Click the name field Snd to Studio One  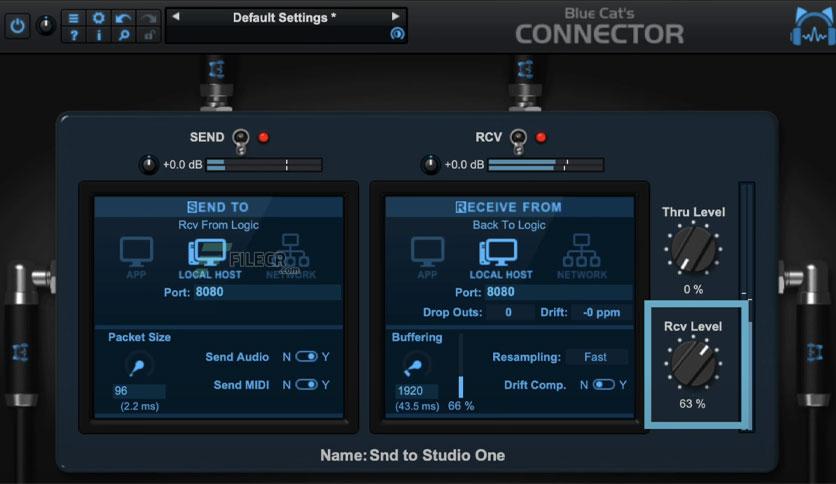[437, 455]
